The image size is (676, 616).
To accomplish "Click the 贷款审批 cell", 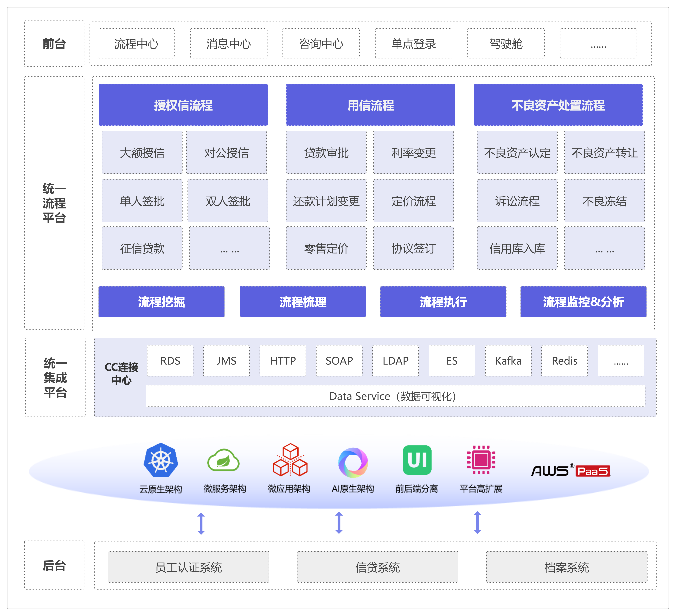I will [326, 153].
